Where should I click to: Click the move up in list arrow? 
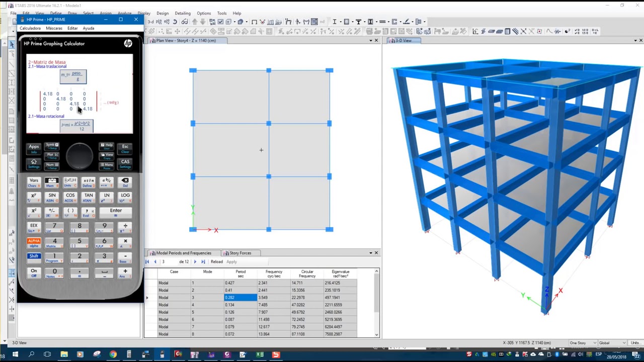(x=194, y=22)
